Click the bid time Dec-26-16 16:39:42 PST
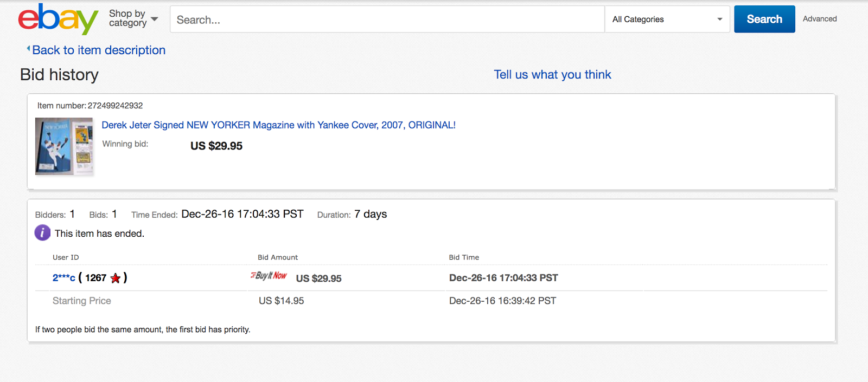868x382 pixels. pyautogui.click(x=502, y=301)
